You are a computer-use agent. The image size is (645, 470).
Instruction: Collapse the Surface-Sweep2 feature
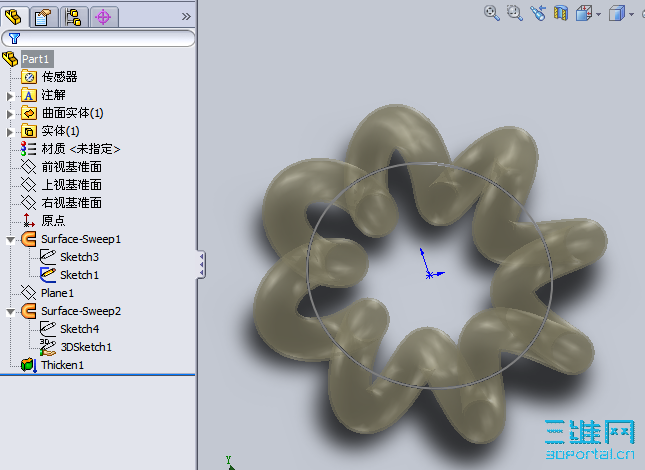click(x=10, y=312)
